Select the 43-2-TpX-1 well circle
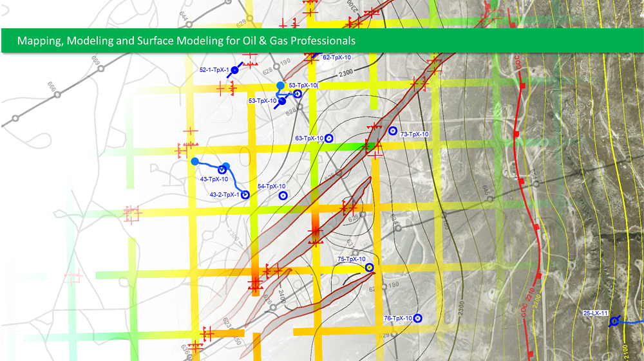This screenshot has width=644, height=361. [245, 195]
